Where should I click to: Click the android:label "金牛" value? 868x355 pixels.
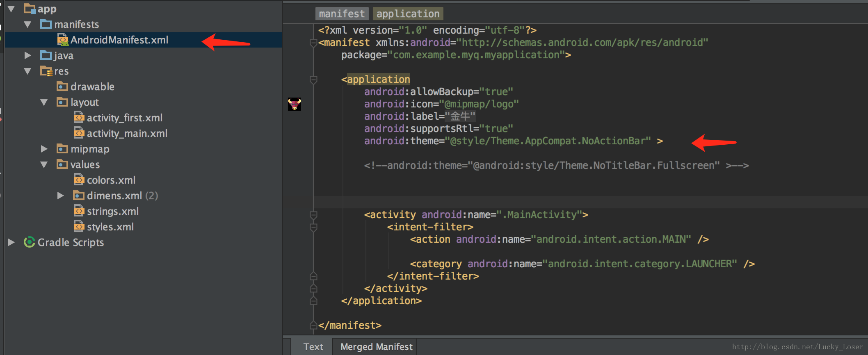[x=460, y=116]
